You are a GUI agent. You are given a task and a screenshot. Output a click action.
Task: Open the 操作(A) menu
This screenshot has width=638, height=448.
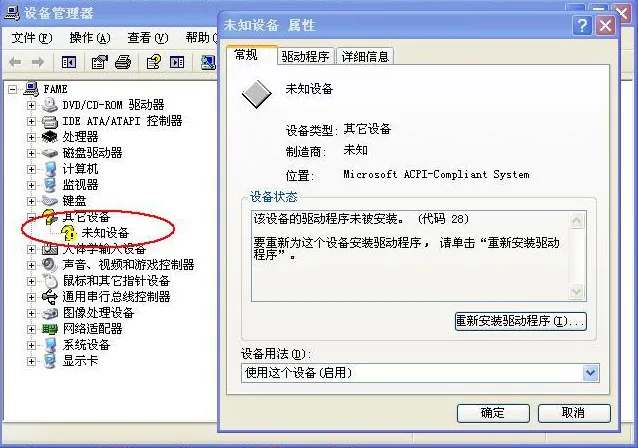click(90, 38)
